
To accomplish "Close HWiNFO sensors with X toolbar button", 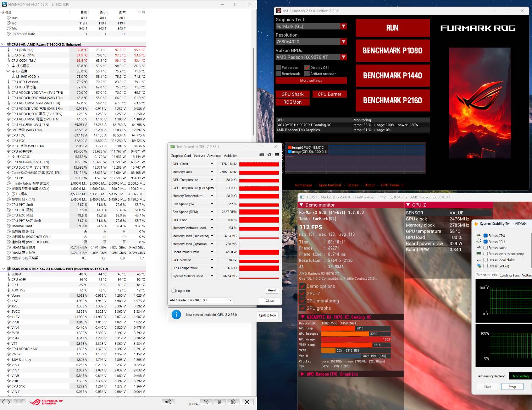I will [x=247, y=402].
